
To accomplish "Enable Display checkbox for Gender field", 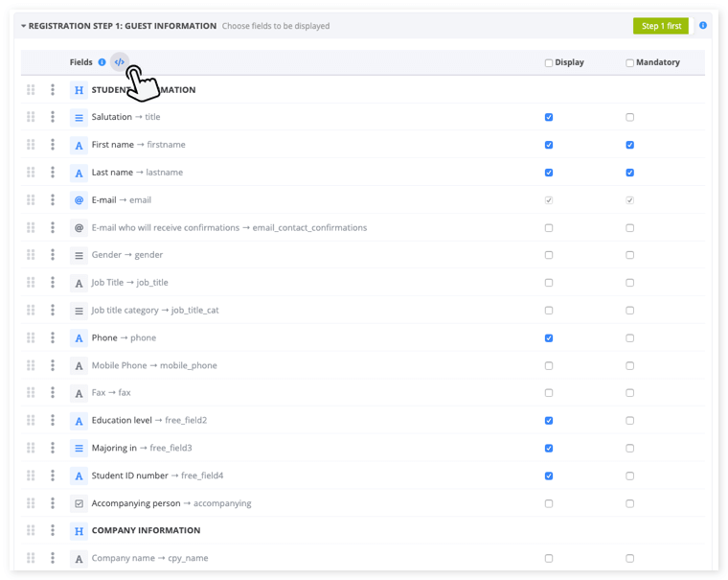I will tap(549, 255).
